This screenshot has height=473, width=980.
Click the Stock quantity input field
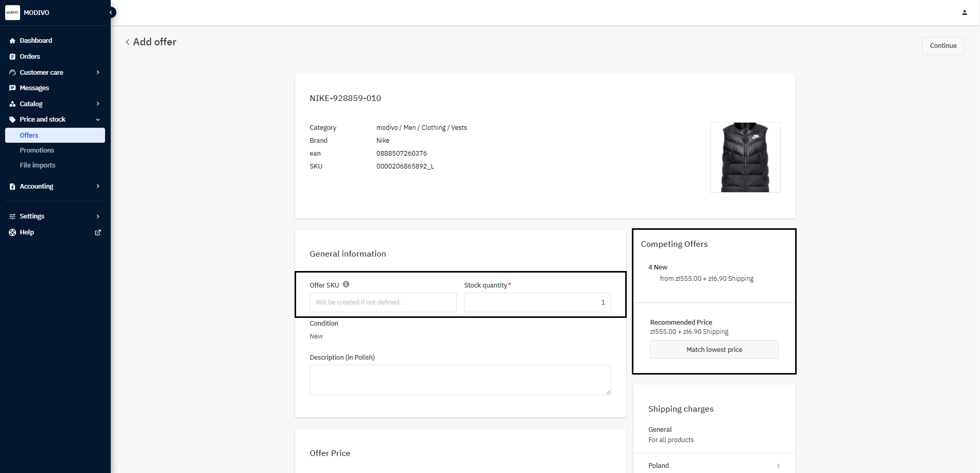pos(538,302)
